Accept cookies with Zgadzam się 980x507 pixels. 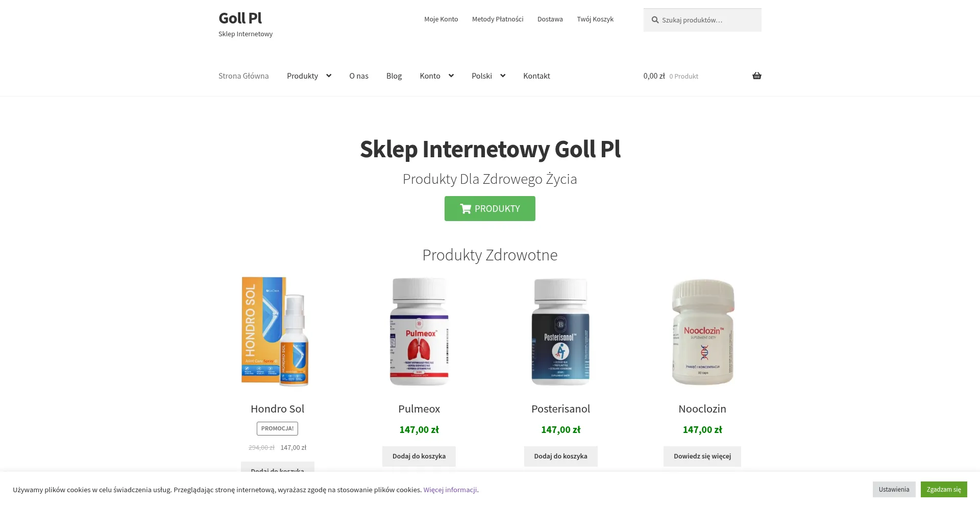[x=944, y=489]
